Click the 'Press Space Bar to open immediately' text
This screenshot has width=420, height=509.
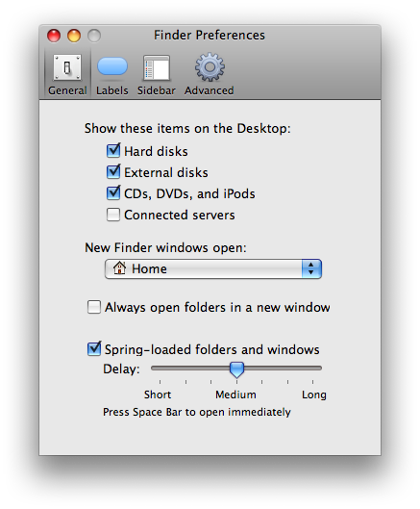click(197, 412)
